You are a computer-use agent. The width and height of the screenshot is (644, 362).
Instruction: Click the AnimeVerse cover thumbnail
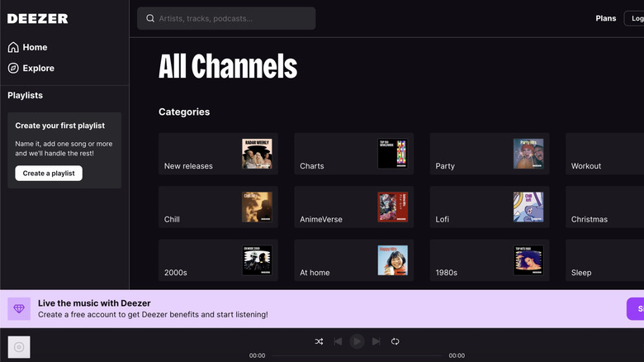[x=393, y=207]
